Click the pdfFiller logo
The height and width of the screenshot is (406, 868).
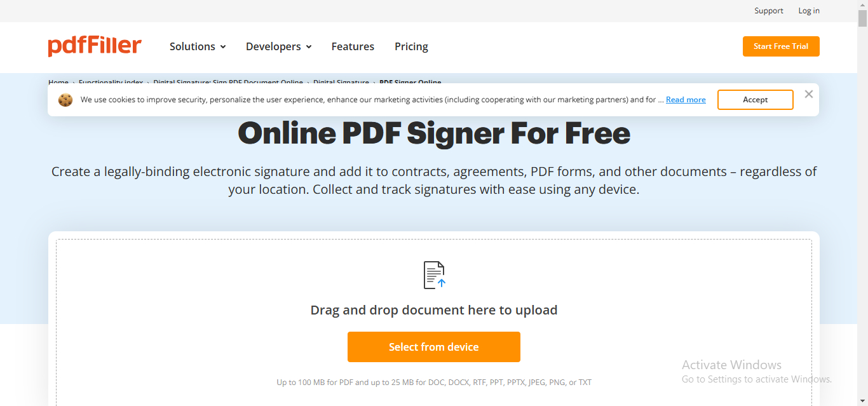pos(95,46)
